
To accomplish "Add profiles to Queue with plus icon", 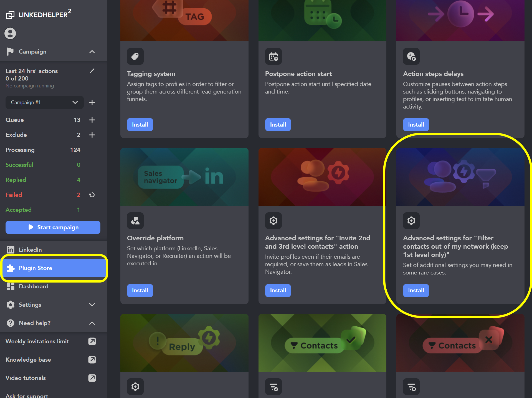I will [92, 120].
